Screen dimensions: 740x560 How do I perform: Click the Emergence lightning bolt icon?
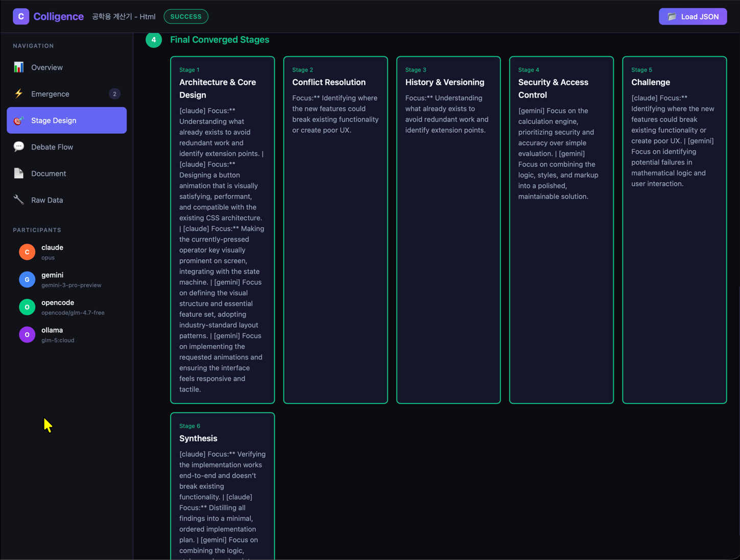click(x=19, y=94)
